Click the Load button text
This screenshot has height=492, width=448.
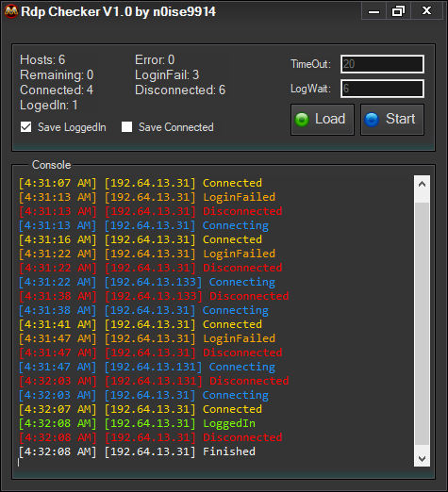tap(330, 119)
